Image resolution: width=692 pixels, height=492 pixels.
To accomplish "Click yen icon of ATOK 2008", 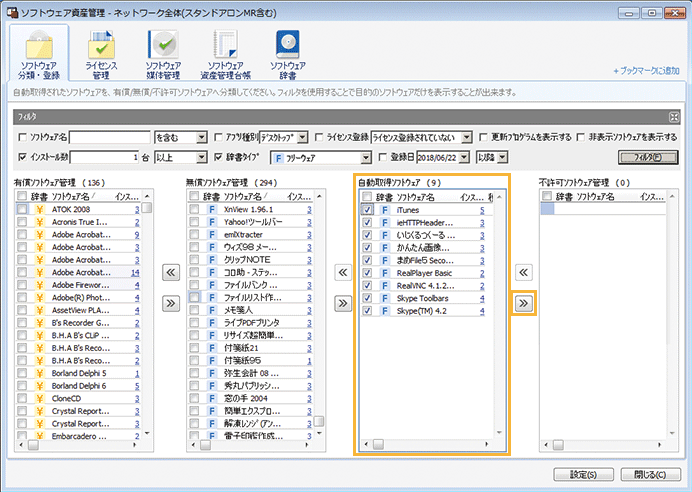I will pos(40,209).
